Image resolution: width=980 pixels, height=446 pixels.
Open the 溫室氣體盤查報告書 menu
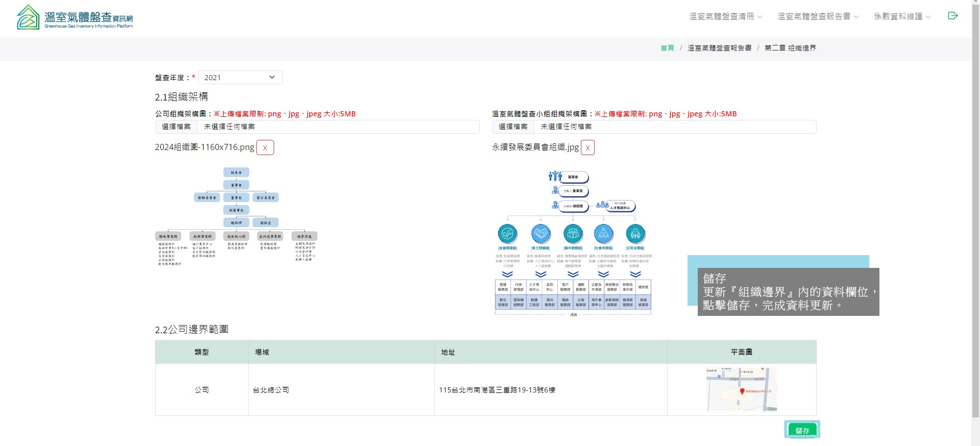(818, 16)
